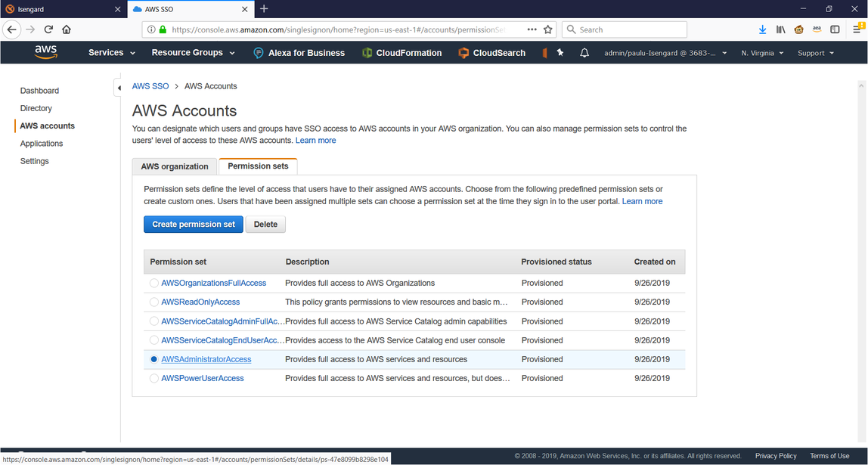Open Settings in sidebar
Image resolution: width=868 pixels, height=465 pixels.
(34, 161)
